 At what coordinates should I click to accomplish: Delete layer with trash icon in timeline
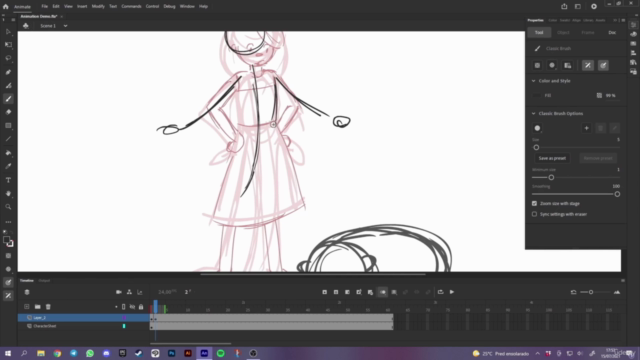(48, 307)
